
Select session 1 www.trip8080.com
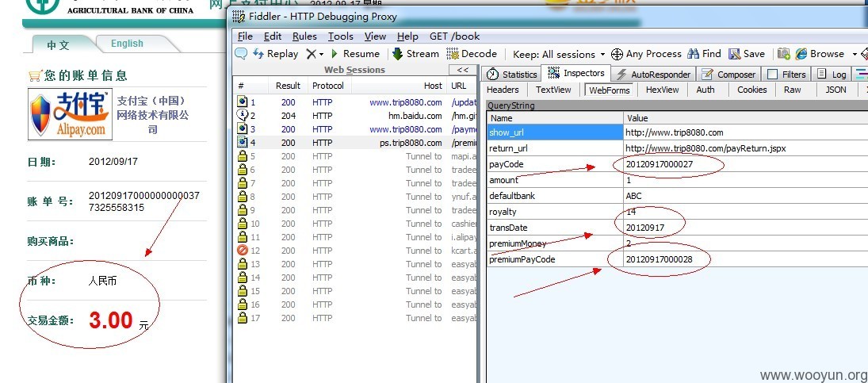354,102
